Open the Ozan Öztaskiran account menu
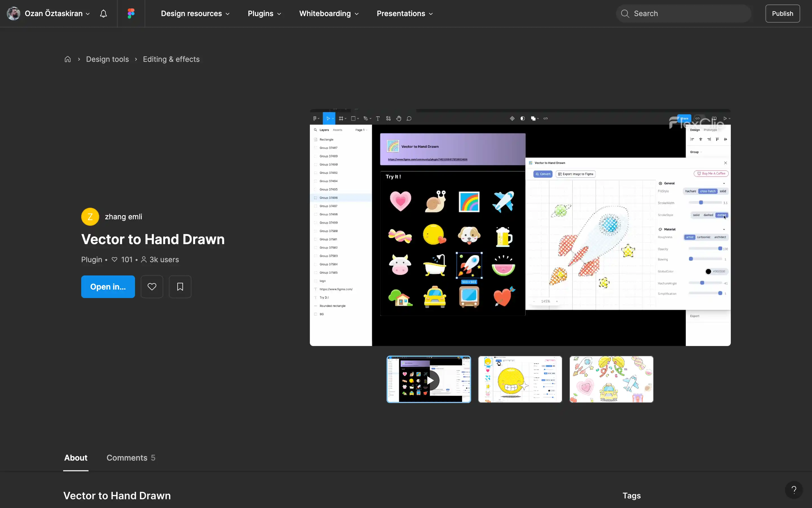The height and width of the screenshot is (508, 812). [48, 14]
